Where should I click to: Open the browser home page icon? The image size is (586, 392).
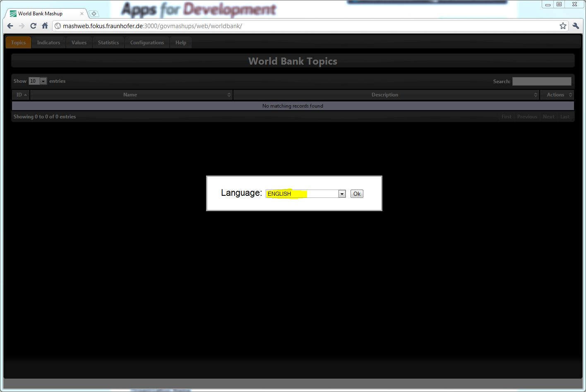45,26
